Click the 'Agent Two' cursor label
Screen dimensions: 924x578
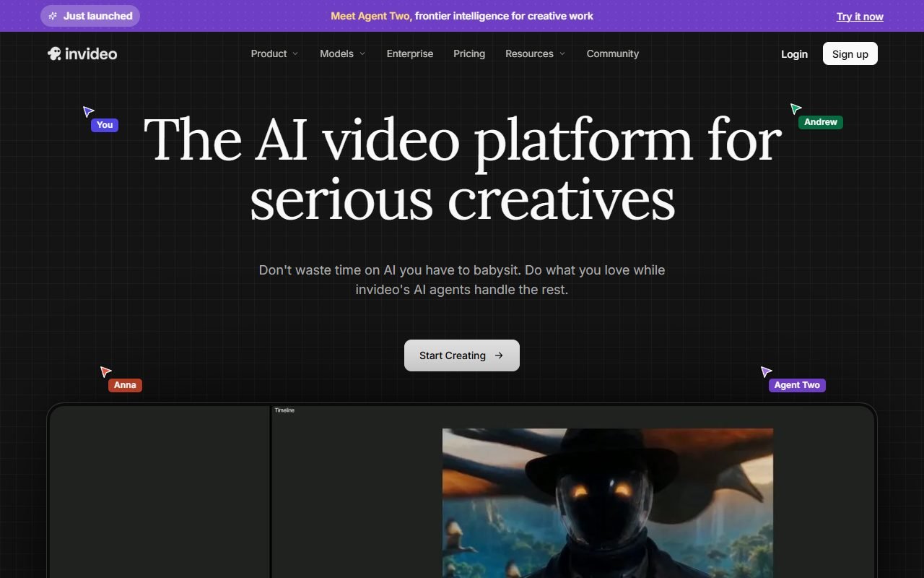[x=797, y=385]
